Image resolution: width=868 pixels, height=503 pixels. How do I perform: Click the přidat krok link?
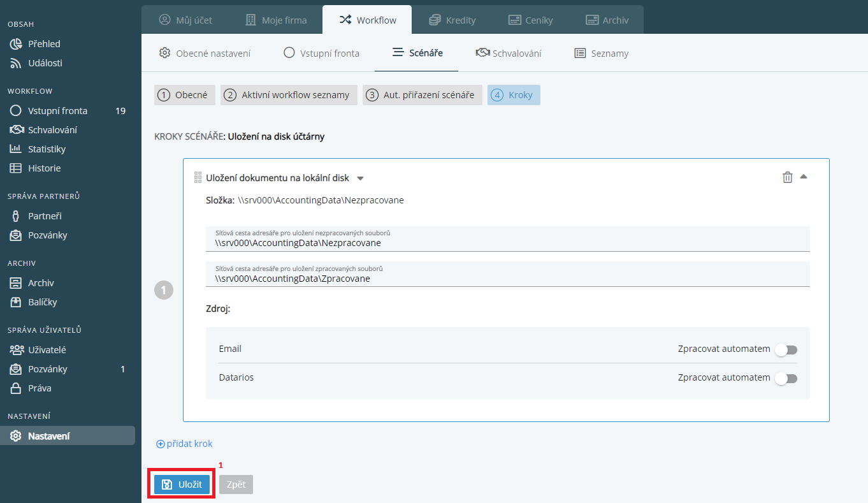(184, 444)
